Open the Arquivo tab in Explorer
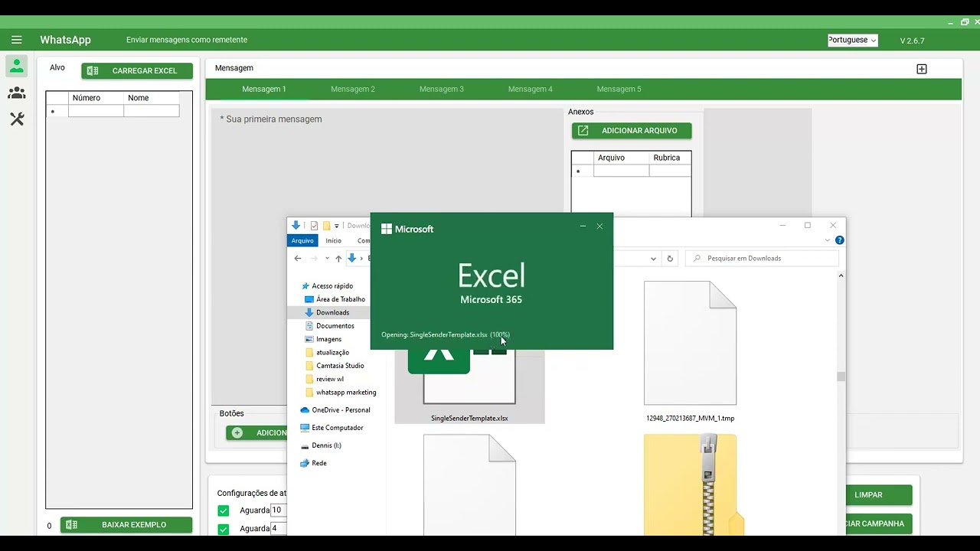This screenshot has height=551, width=980. (x=302, y=240)
